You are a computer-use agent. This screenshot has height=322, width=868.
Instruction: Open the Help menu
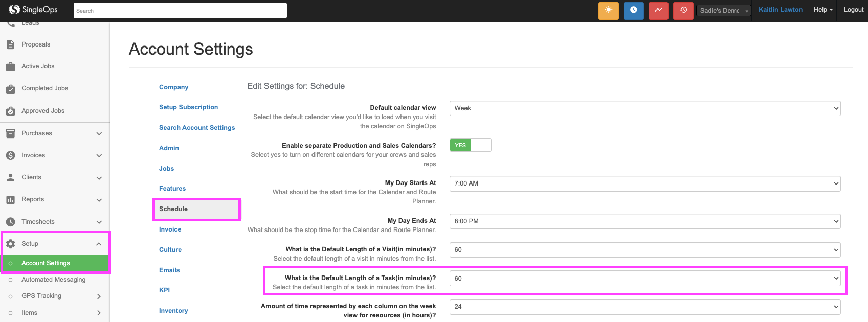pyautogui.click(x=822, y=10)
